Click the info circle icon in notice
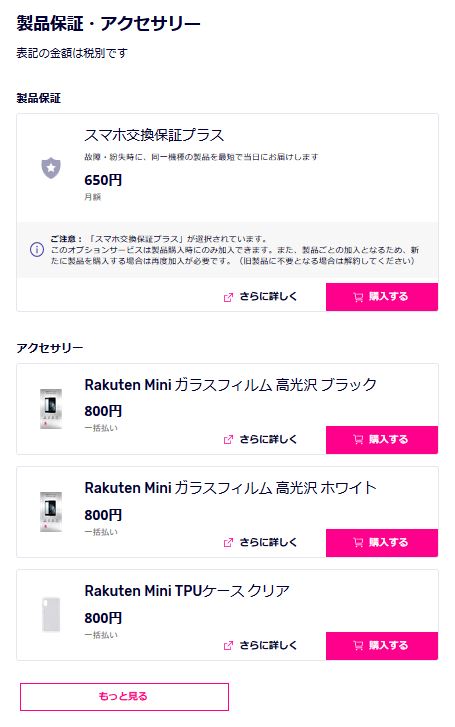Screen dimensions: 455x727 coord(37,250)
